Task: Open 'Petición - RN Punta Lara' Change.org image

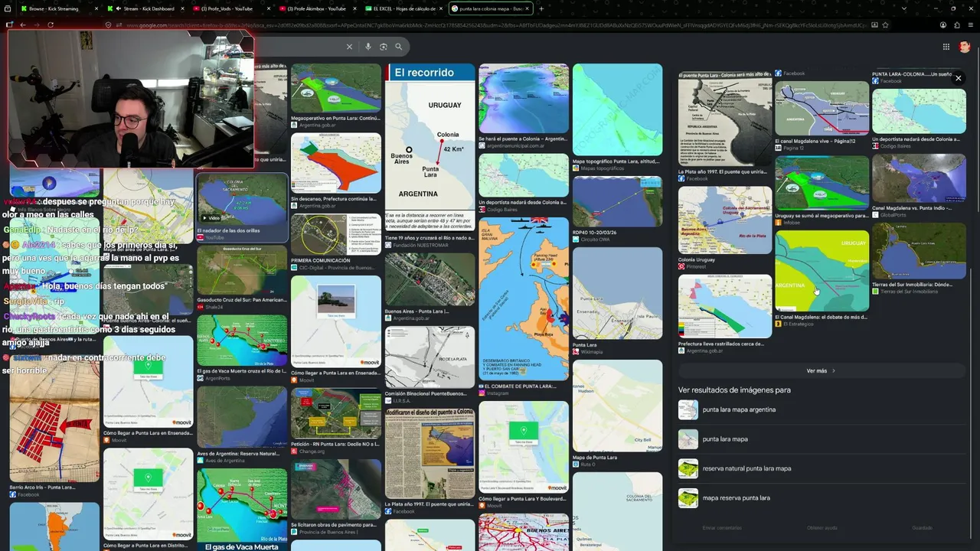Action: coord(335,413)
